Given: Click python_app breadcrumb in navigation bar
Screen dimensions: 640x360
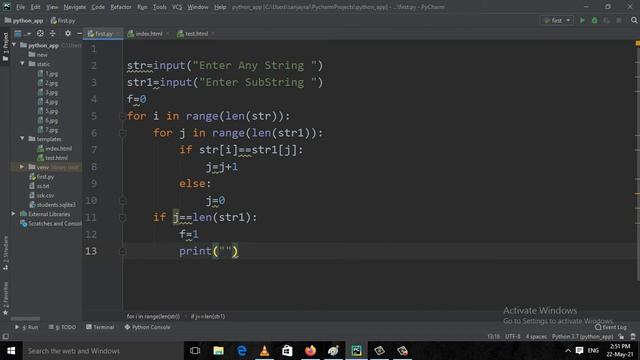Looking at the screenshot, I should 24,20.
